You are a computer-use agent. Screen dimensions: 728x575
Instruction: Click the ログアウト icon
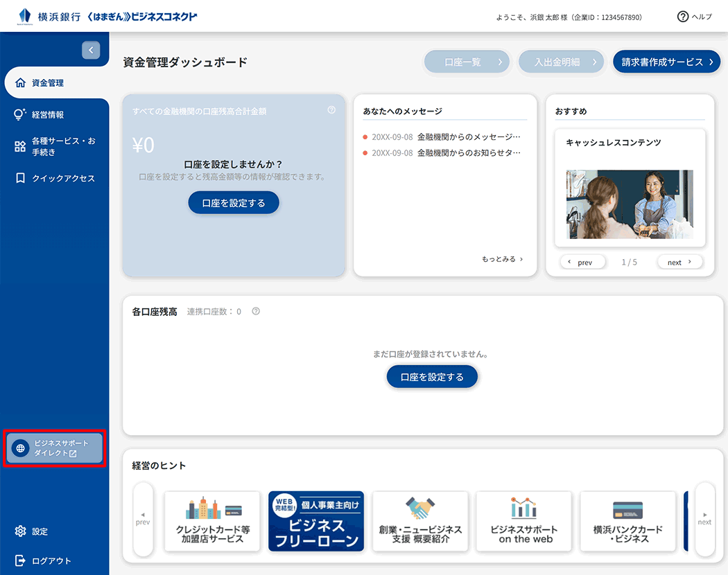[x=20, y=560]
